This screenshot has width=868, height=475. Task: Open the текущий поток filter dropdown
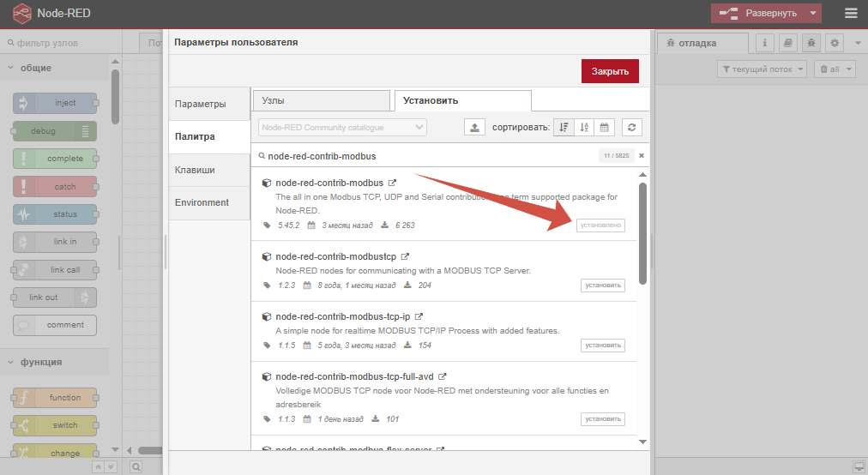(x=761, y=69)
